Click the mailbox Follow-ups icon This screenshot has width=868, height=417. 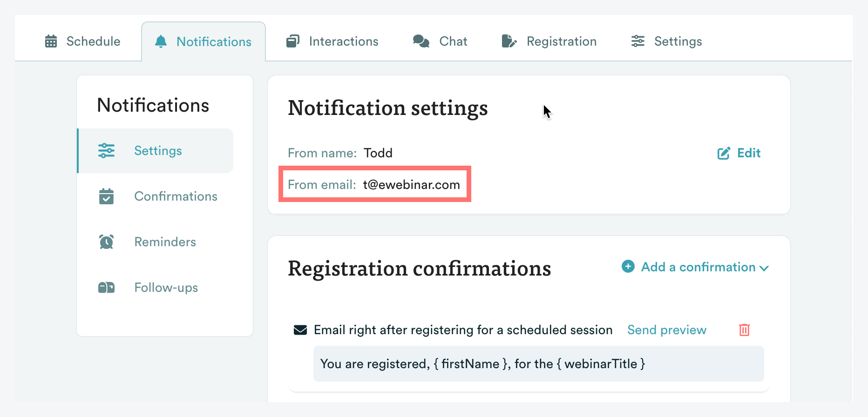click(x=106, y=288)
